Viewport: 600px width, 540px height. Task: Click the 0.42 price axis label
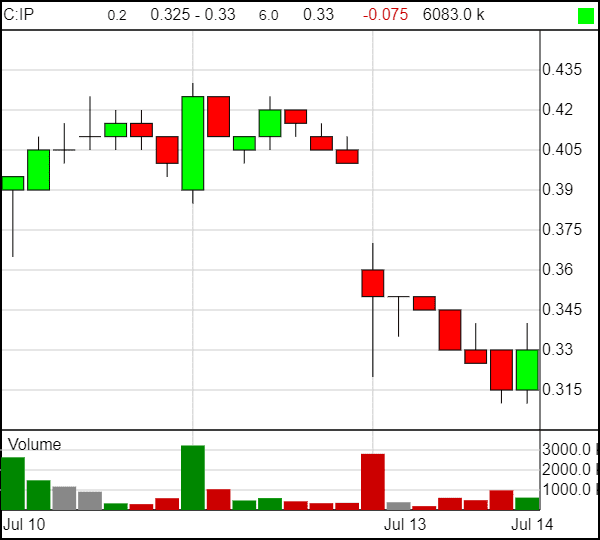(x=558, y=110)
